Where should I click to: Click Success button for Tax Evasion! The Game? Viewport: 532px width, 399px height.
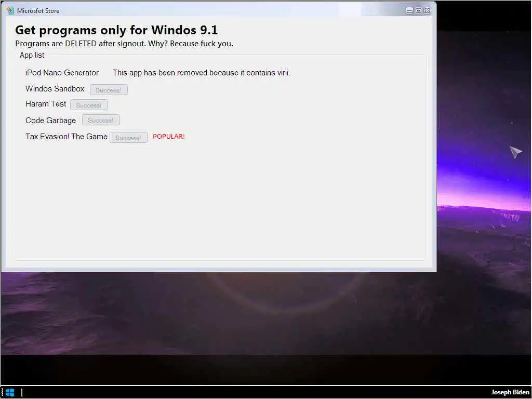(x=128, y=137)
